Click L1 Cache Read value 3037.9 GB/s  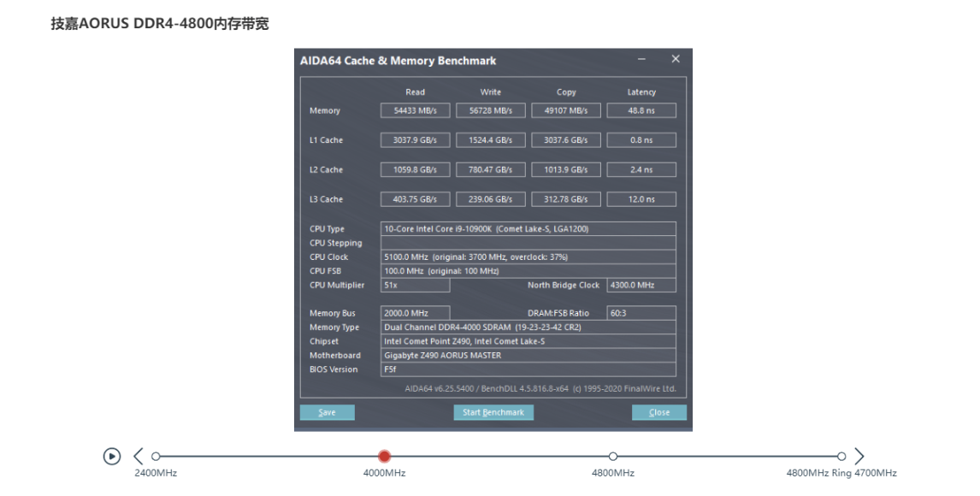click(x=415, y=140)
